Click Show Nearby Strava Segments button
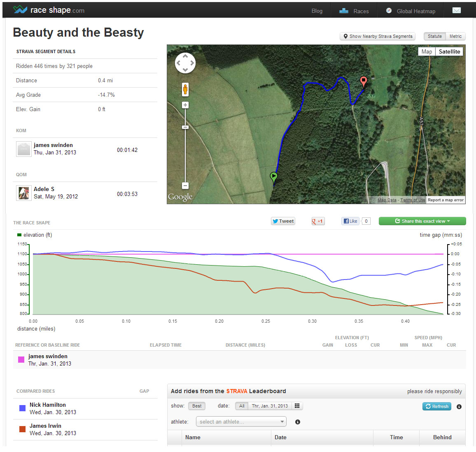 coord(378,36)
